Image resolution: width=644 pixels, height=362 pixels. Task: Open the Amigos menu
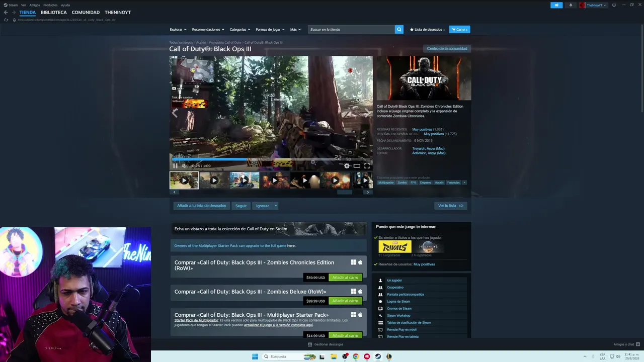pyautogui.click(x=34, y=5)
